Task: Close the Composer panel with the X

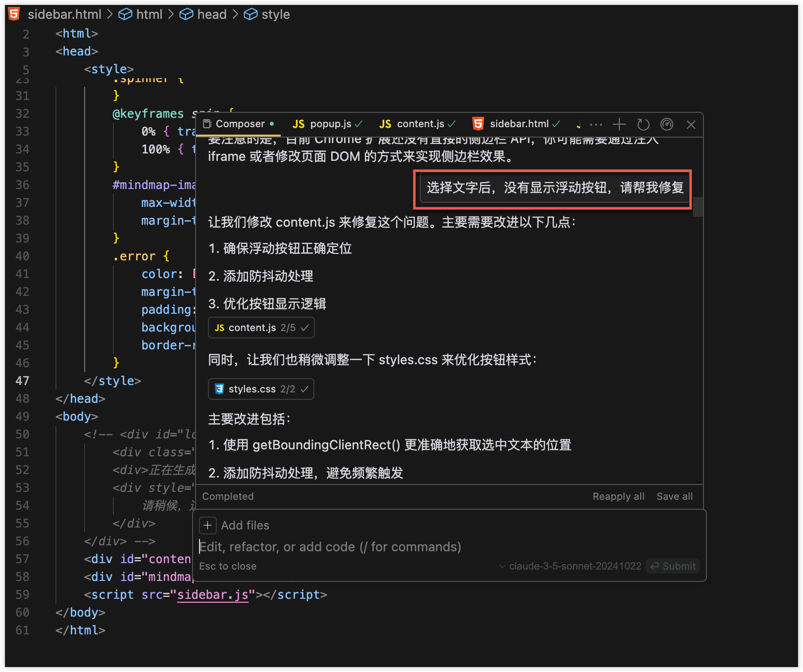Action: (691, 124)
